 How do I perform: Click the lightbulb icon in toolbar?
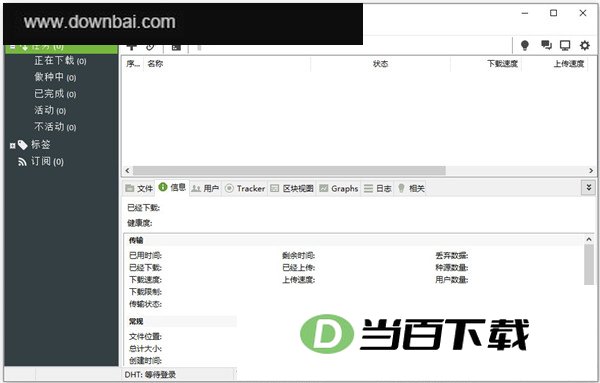[525, 46]
